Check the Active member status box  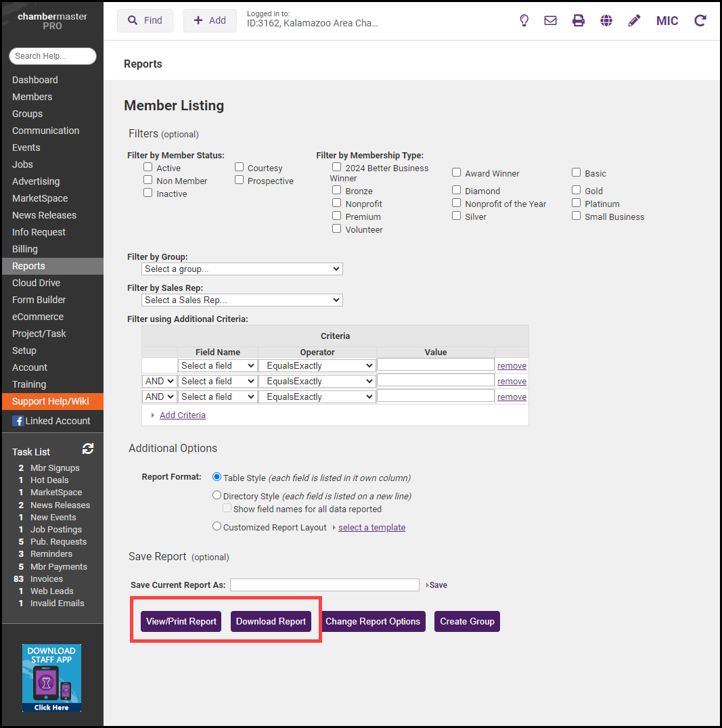(148, 167)
